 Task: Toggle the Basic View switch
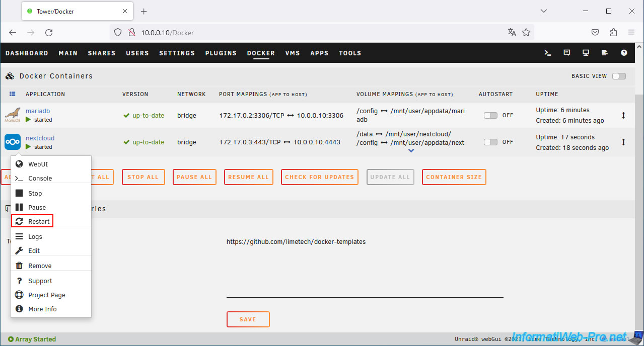click(x=619, y=76)
